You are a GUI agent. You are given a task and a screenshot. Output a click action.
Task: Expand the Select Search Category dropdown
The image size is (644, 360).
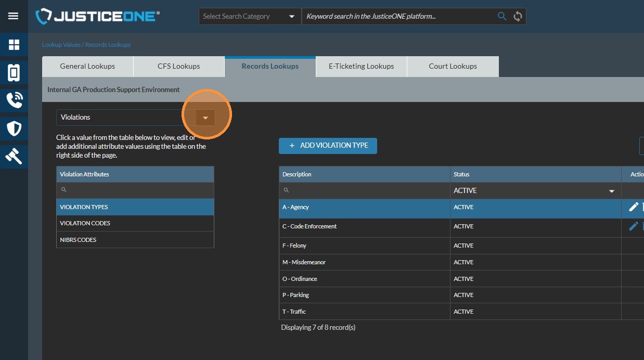[x=250, y=16]
